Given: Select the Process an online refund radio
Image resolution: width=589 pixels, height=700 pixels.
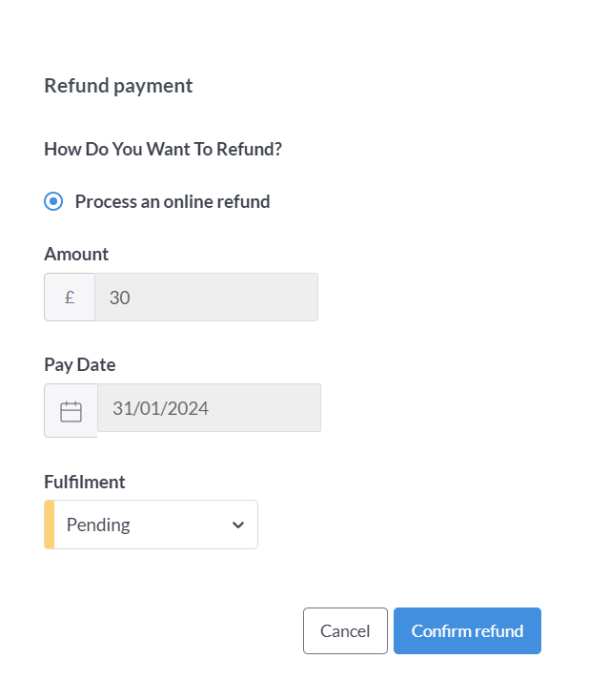Looking at the screenshot, I should point(53,201).
